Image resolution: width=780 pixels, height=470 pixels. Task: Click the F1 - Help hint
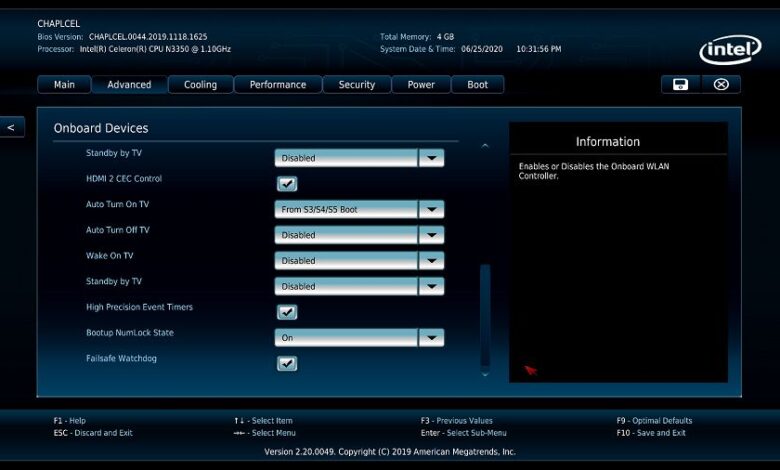pos(70,420)
